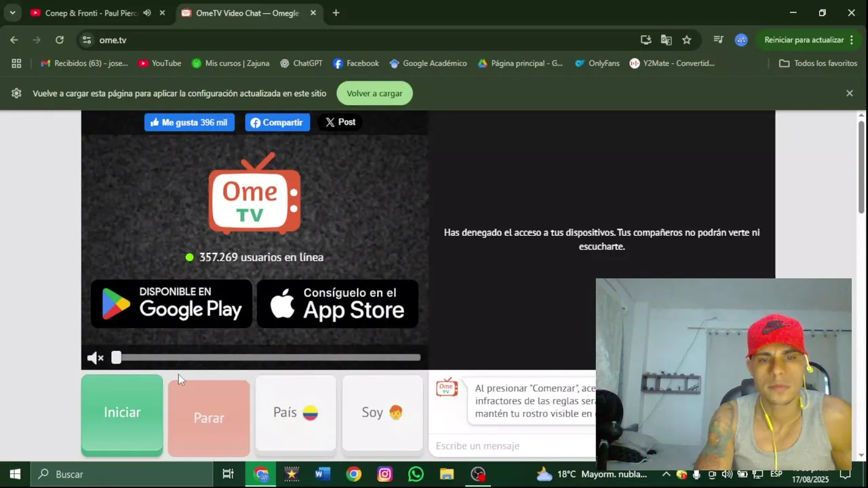The image size is (868, 488).
Task: Open OBS recorder taskbar icon
Action: point(478,474)
